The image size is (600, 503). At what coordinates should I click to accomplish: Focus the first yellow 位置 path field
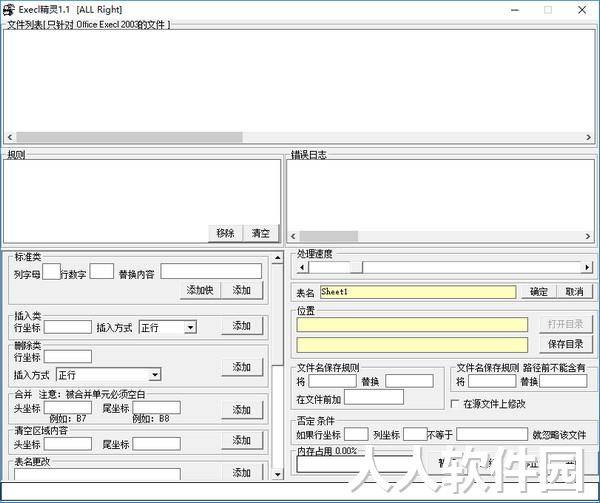pos(412,324)
